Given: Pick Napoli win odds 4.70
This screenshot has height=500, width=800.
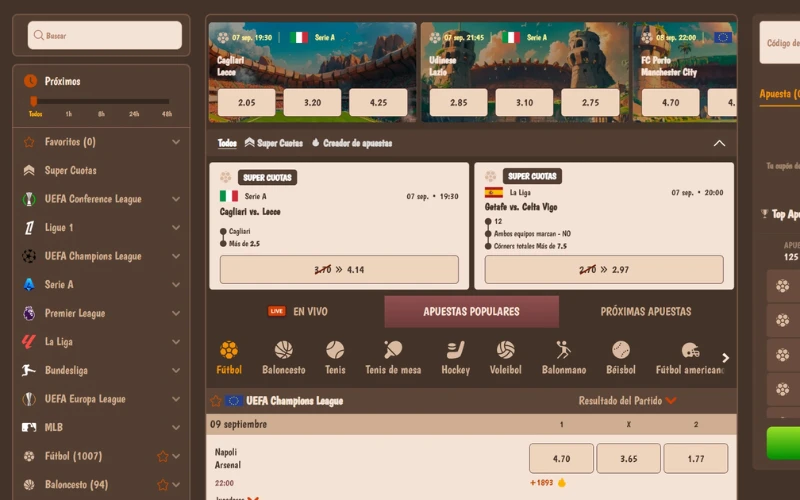Looking at the screenshot, I should click(x=561, y=458).
